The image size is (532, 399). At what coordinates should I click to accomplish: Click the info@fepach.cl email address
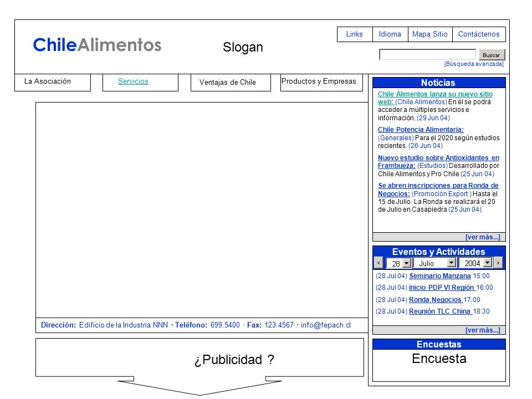click(326, 325)
